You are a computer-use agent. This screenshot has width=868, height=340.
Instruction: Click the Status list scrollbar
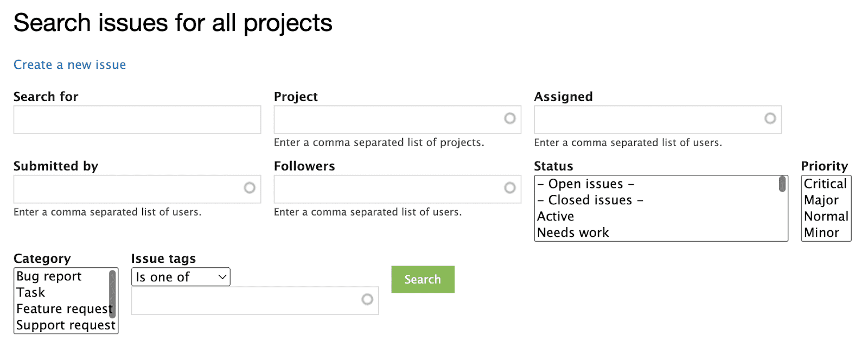click(782, 185)
